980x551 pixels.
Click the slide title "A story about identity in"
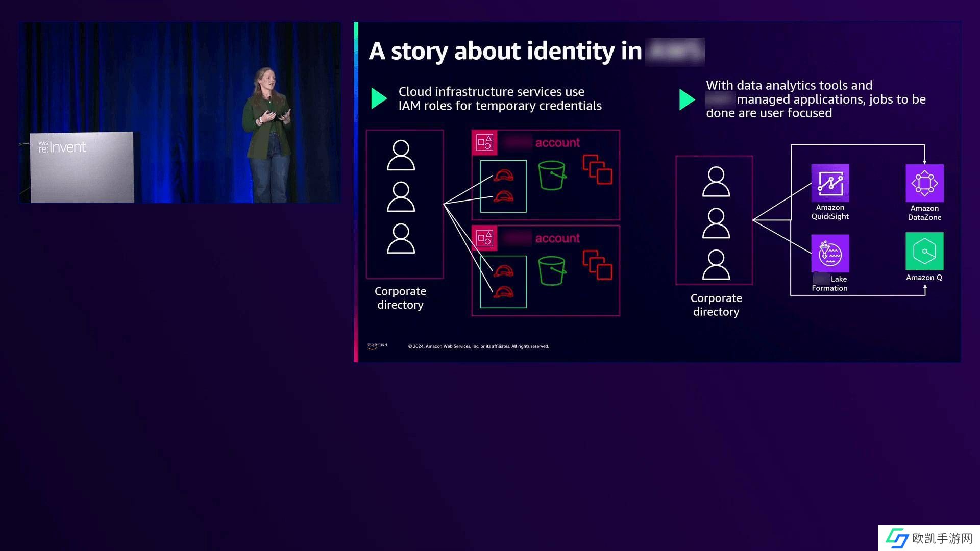coord(505,51)
